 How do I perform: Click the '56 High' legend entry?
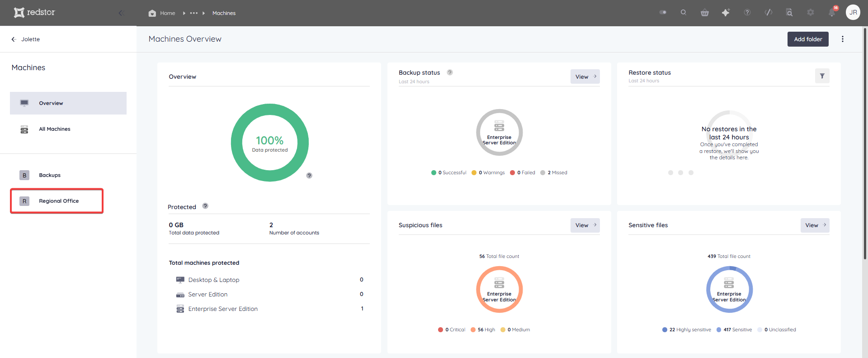(x=483, y=329)
